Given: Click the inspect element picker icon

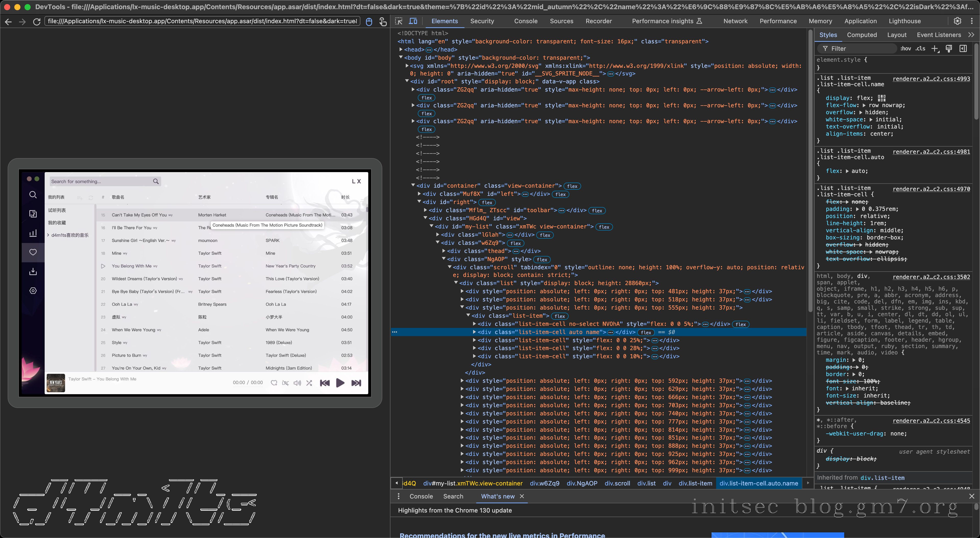Looking at the screenshot, I should [x=399, y=21].
